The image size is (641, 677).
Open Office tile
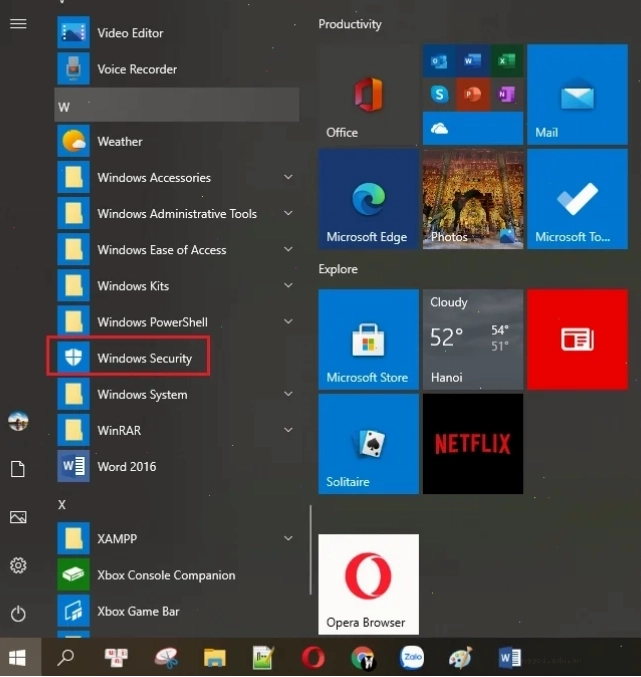368,94
